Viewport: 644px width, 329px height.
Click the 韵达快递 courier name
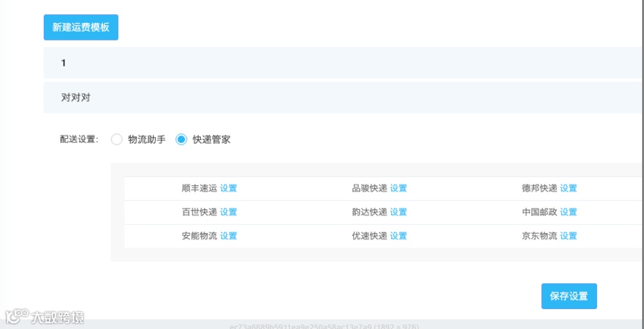point(369,212)
